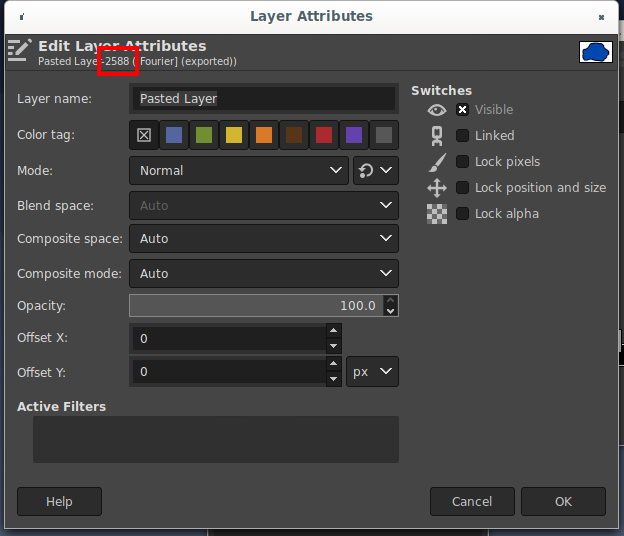Pick the green color tag

(x=204, y=135)
